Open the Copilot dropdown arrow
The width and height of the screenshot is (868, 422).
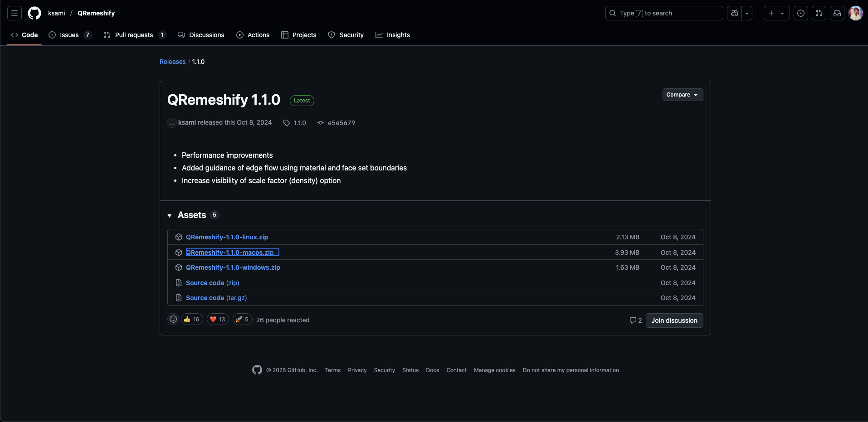pyautogui.click(x=747, y=13)
